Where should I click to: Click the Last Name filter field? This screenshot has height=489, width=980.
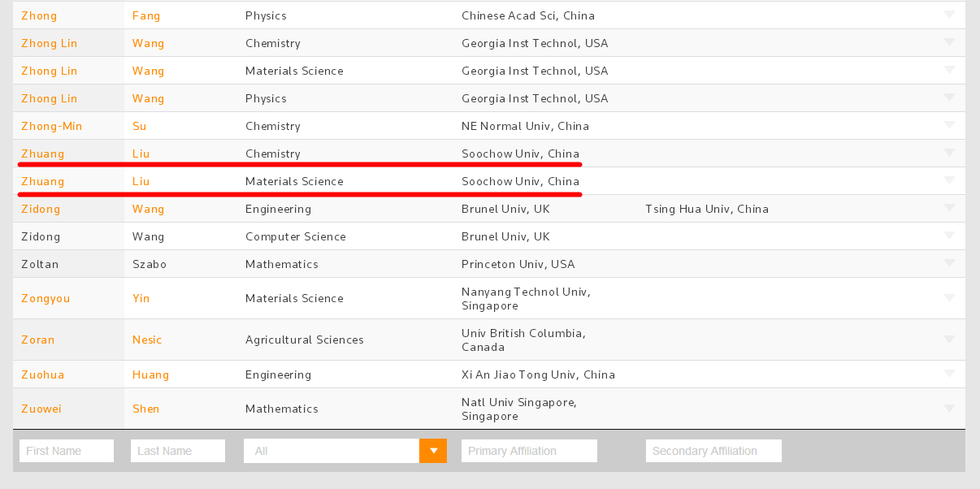pos(178,451)
